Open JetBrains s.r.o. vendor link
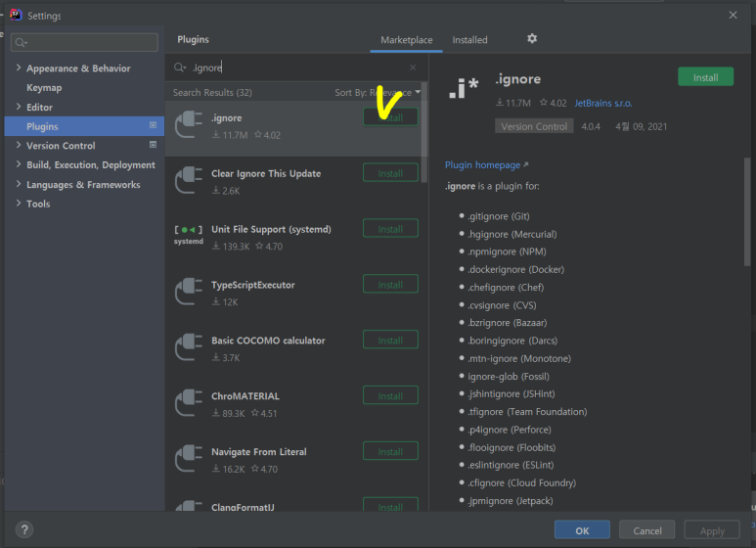Image resolution: width=756 pixels, height=548 pixels. [603, 103]
